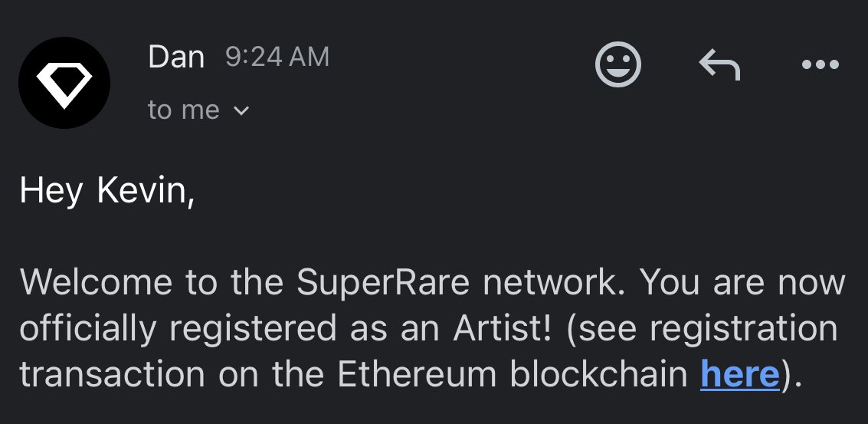Reply to Dan's email with the arrow icon

719,64
